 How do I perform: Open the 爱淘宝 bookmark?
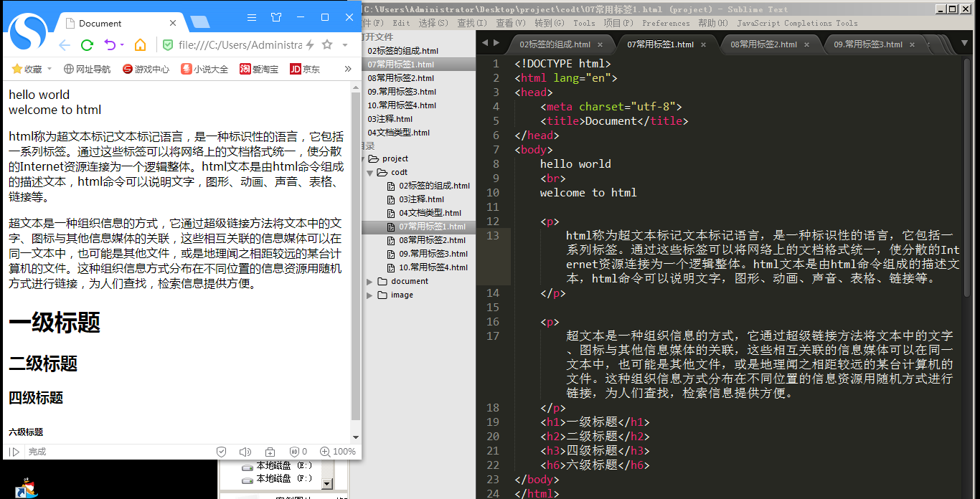tap(259, 70)
